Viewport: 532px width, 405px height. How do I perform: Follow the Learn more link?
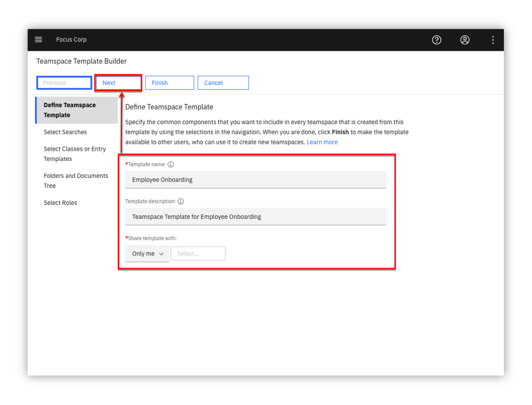322,142
